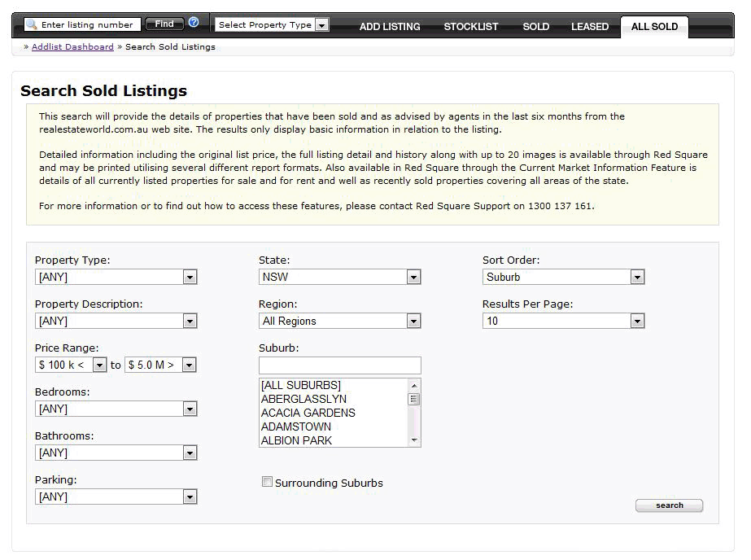Expand the Bedrooms dropdown
Image resolution: width=751 pixels, height=560 pixels.
click(x=116, y=409)
